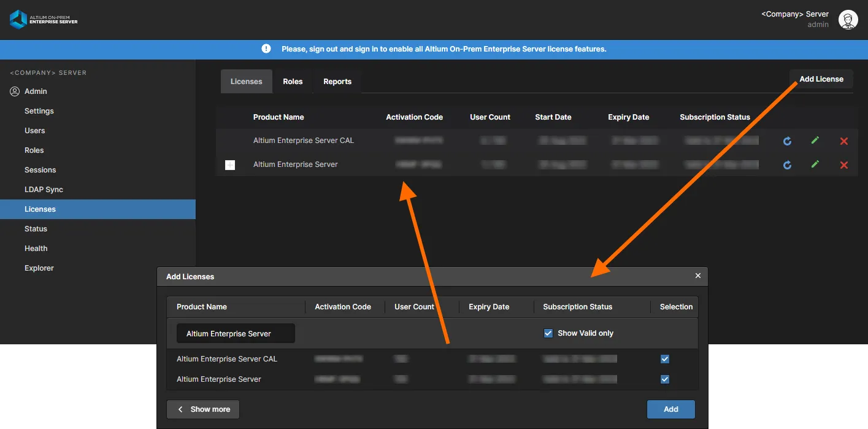The image size is (868, 429).
Task: Click the Altium On-Prem Enterprise Server logo
Action: click(44, 20)
